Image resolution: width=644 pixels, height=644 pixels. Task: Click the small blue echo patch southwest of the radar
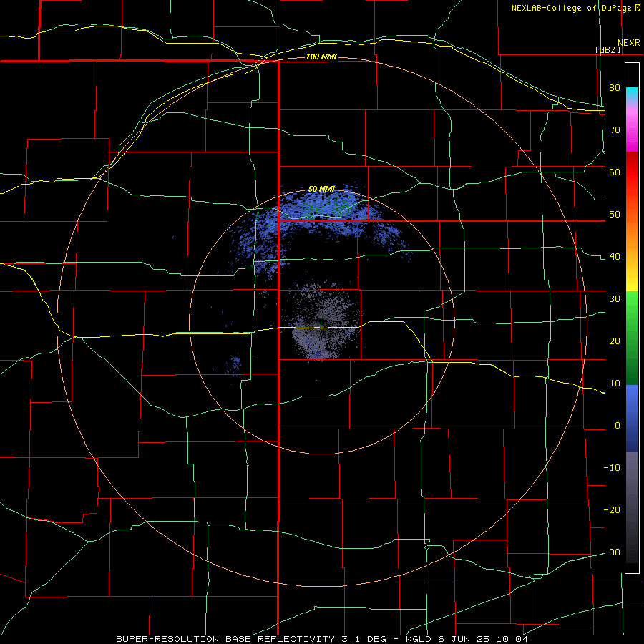(235, 364)
